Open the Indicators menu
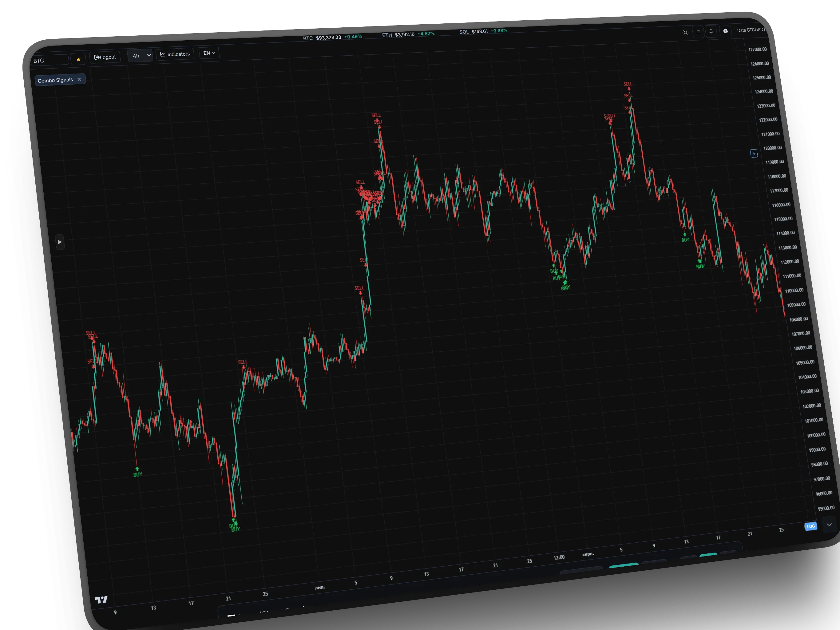 click(x=175, y=54)
